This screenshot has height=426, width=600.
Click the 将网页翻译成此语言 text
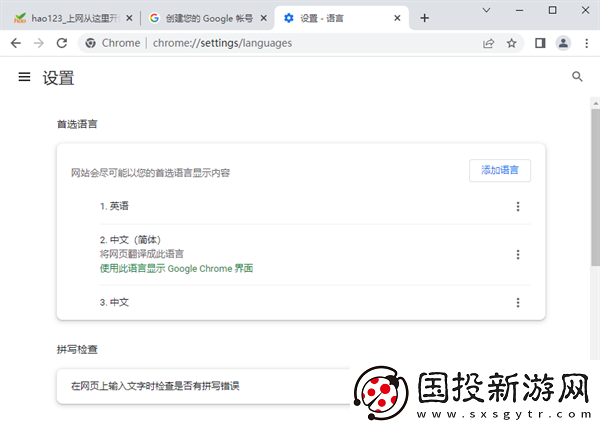coord(142,254)
